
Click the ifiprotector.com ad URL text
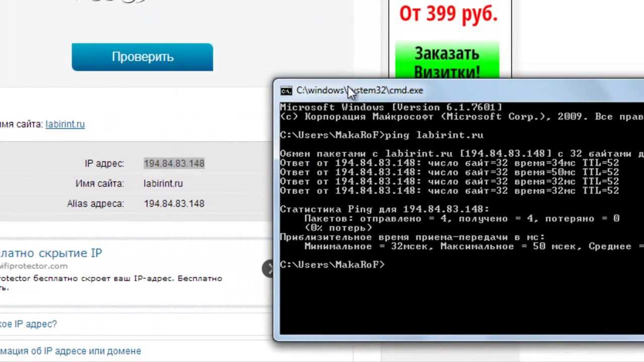pos(33,266)
